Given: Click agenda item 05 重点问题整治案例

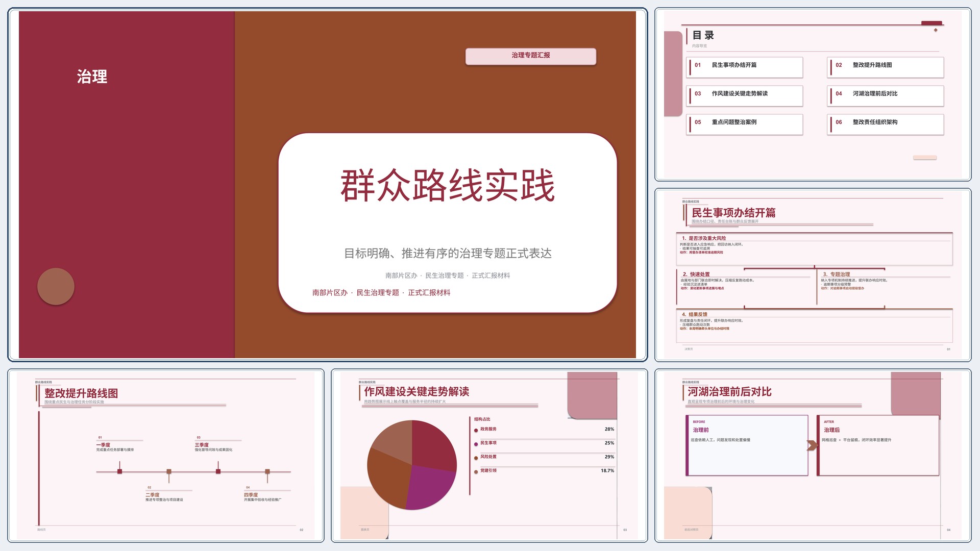Looking at the screenshot, I should pyautogui.click(x=745, y=124).
